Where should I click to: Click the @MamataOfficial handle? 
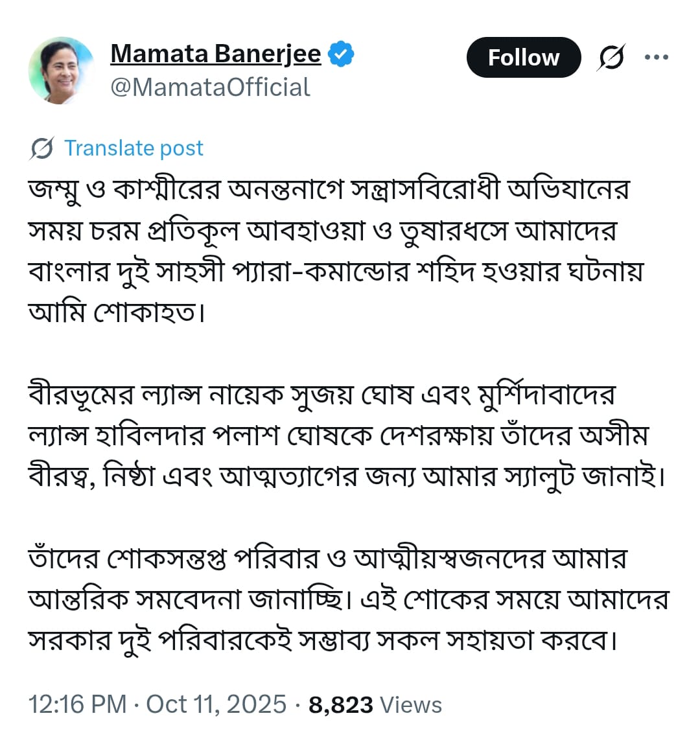point(210,87)
